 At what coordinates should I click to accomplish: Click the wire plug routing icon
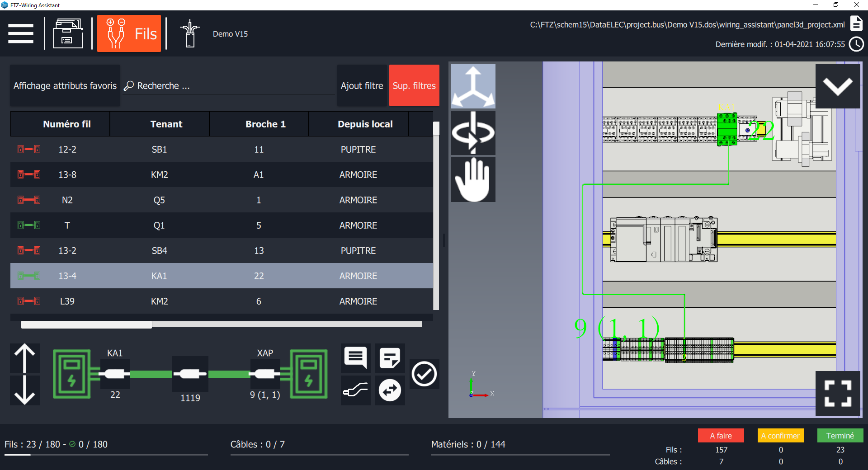click(355, 390)
